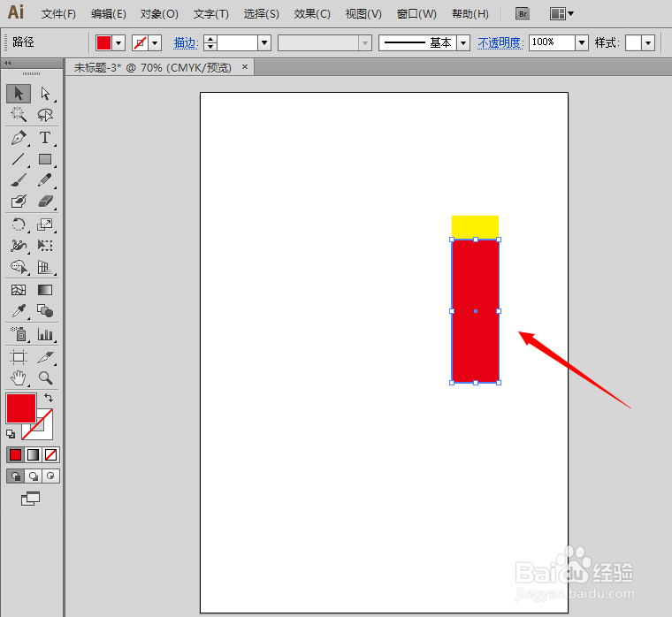Image resolution: width=672 pixels, height=617 pixels.
Task: Open the 效果(C) menu
Action: tap(312, 14)
